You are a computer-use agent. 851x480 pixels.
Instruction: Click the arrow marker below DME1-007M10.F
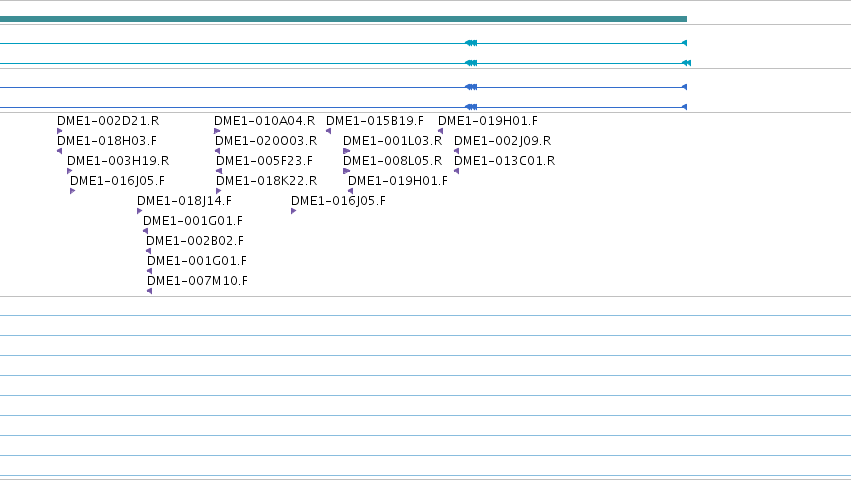149,291
